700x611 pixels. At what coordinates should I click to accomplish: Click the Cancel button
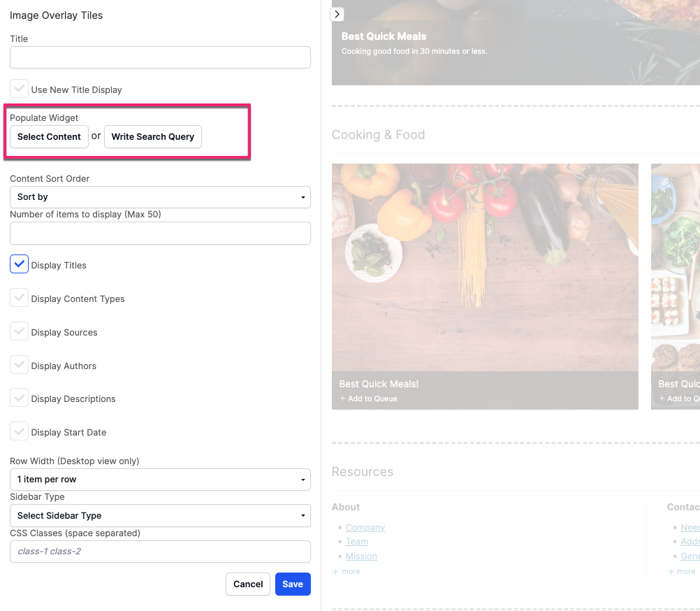pos(248,584)
